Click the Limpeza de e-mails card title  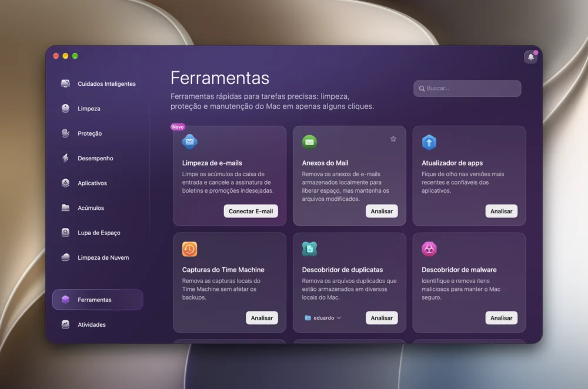tap(212, 163)
